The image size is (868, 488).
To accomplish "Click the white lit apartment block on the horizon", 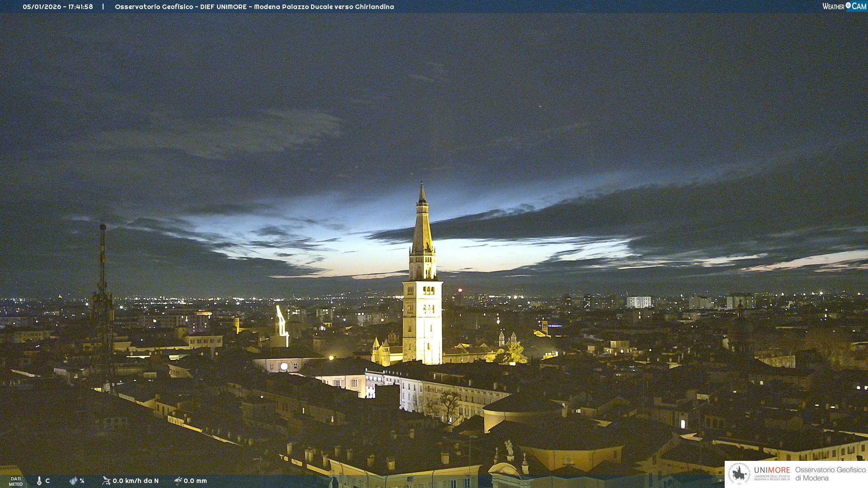I will pyautogui.click(x=639, y=302).
